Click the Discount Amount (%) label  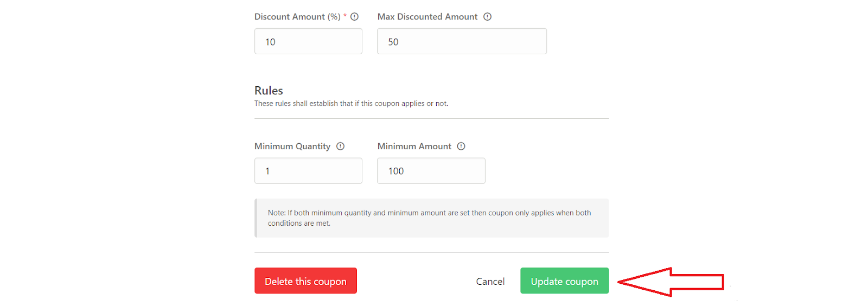297,17
